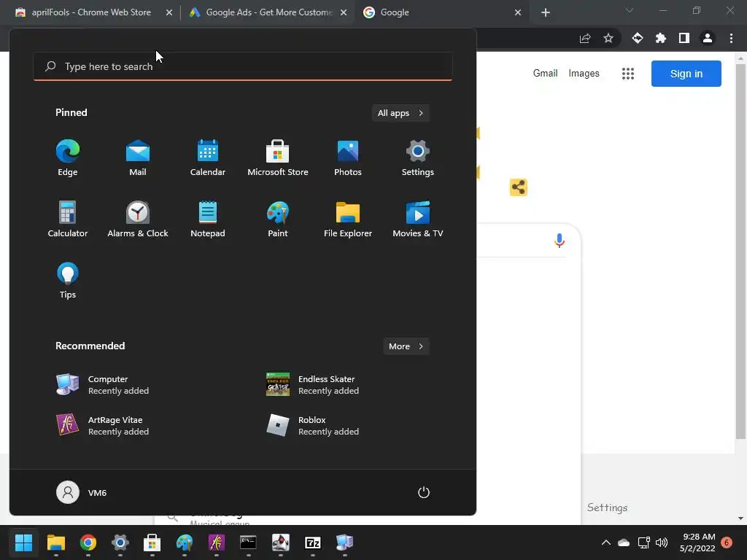Switch to Chrome on the taskbar
Viewport: 747px width, 560px height.
(x=88, y=542)
